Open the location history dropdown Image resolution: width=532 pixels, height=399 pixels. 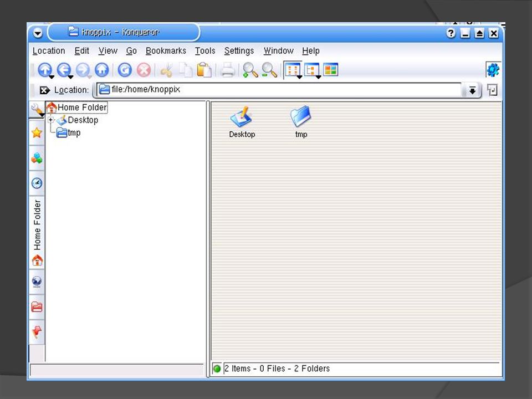[472, 90]
